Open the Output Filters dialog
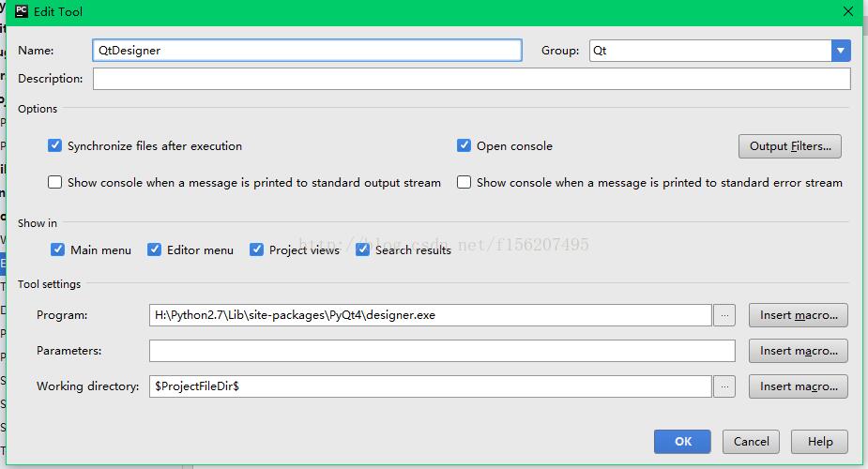This screenshot has width=868, height=469. click(790, 146)
